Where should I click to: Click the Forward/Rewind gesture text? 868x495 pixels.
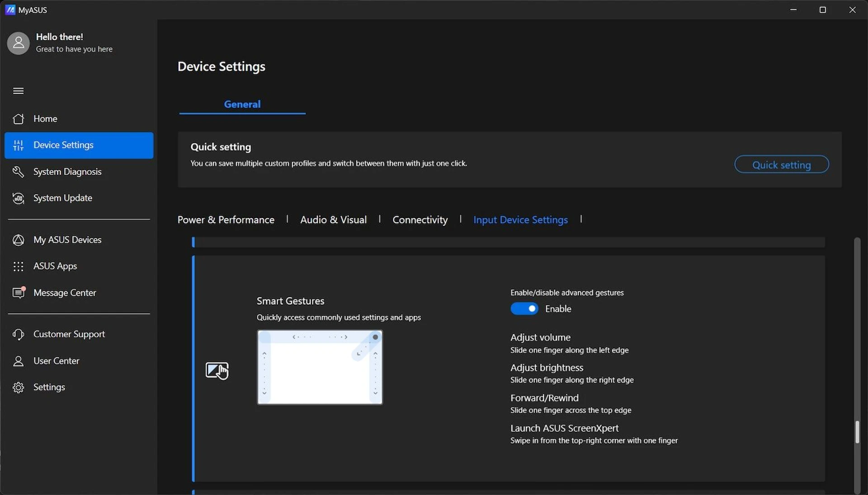pyautogui.click(x=544, y=398)
